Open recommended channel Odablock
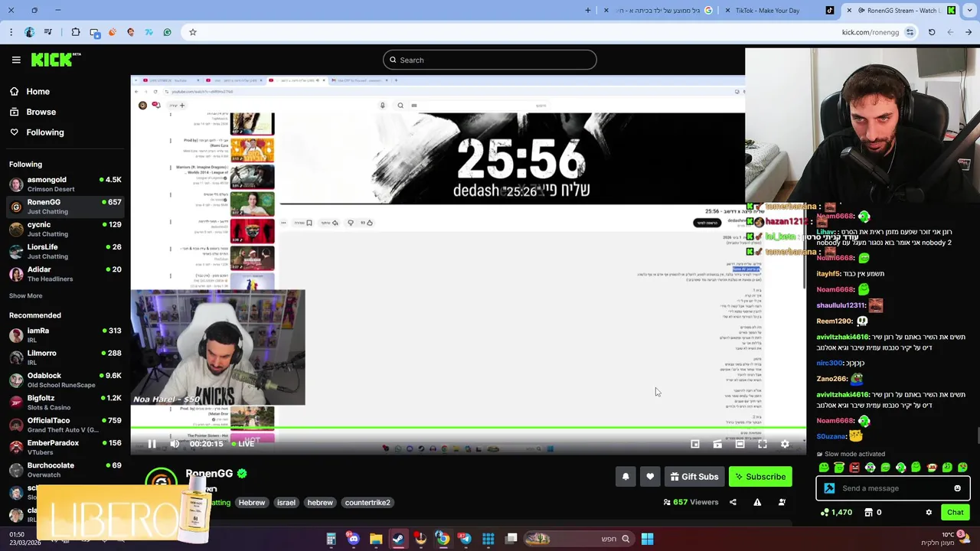 click(65, 380)
